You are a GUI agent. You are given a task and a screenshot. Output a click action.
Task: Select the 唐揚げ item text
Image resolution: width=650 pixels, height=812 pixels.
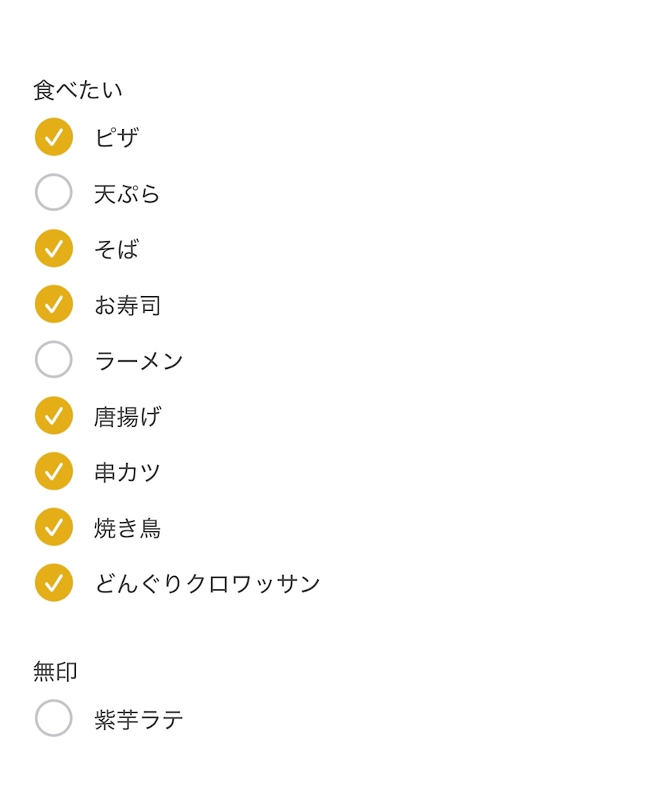(128, 416)
